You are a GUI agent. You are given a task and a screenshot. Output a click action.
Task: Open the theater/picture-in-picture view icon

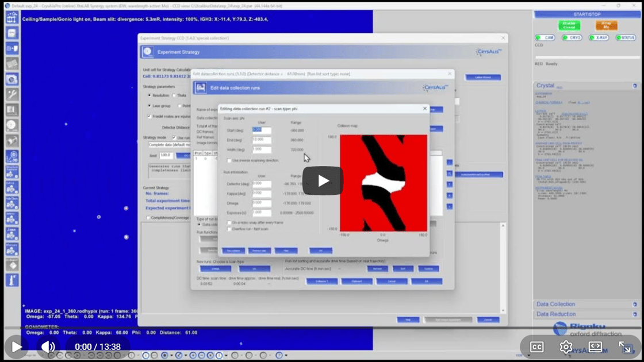click(595, 346)
